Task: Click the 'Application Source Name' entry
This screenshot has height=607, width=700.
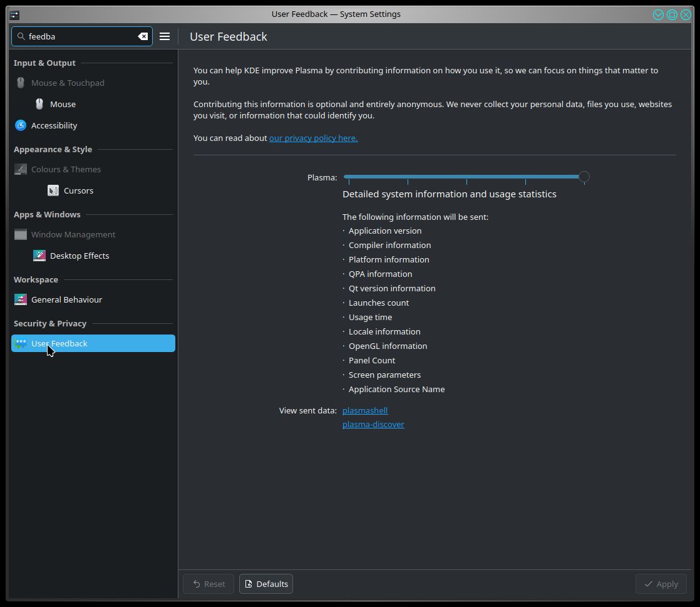Action: tap(396, 389)
